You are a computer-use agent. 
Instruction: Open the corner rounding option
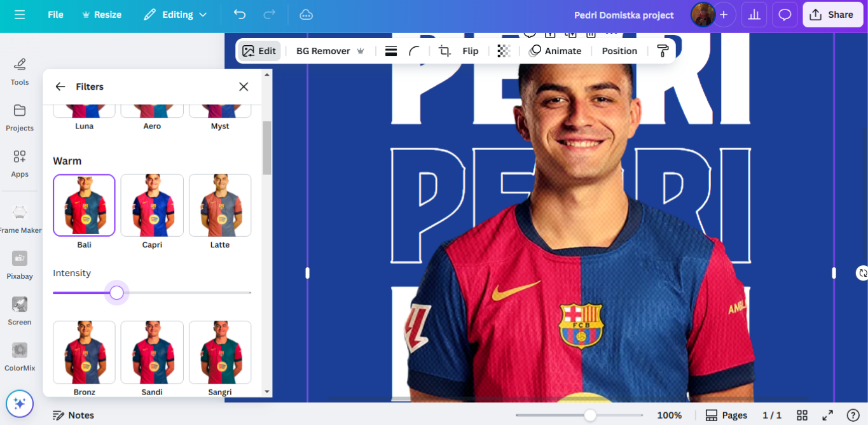click(x=414, y=51)
